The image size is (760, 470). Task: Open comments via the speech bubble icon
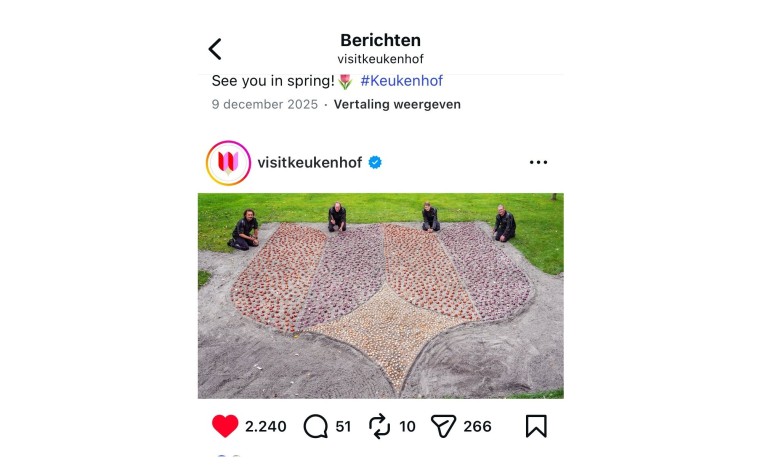316,426
